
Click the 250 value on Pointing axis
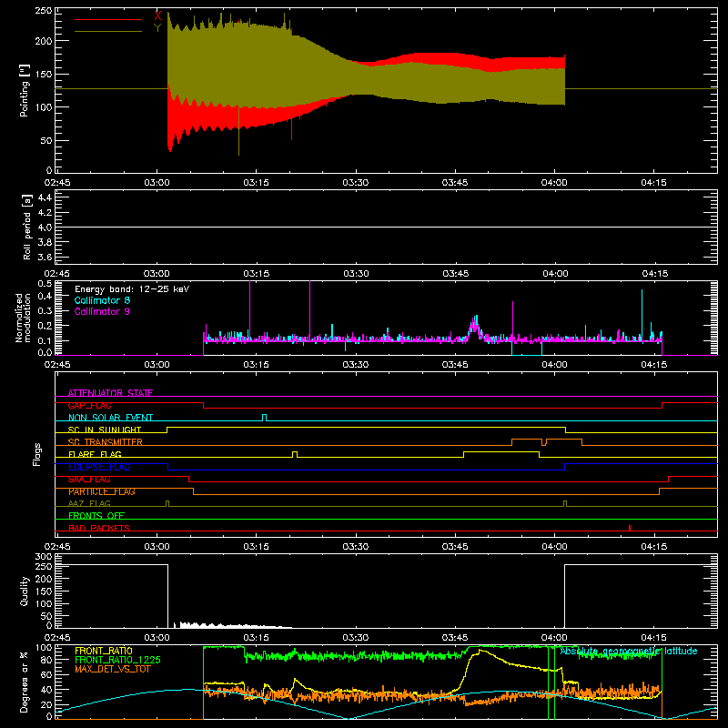tap(44, 11)
